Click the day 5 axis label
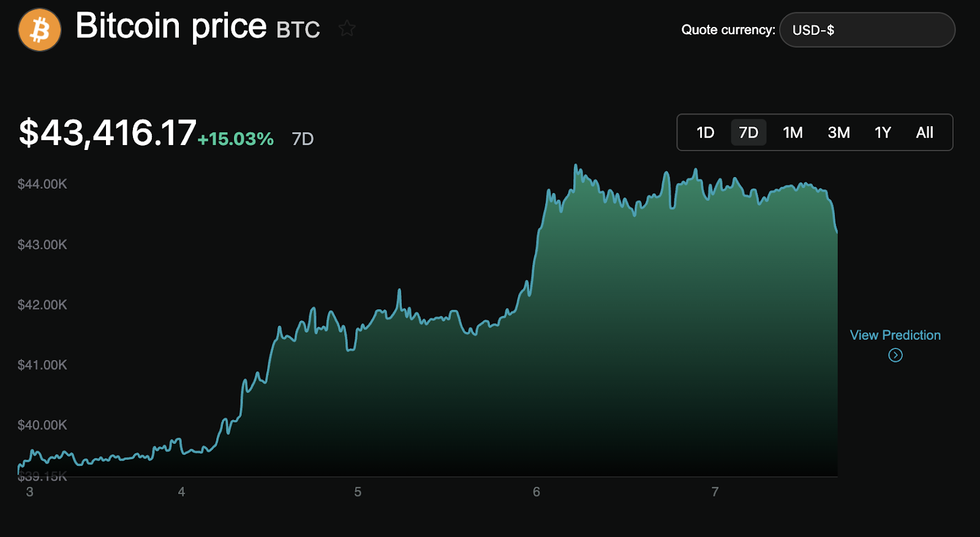Image resolution: width=980 pixels, height=537 pixels. [358, 492]
